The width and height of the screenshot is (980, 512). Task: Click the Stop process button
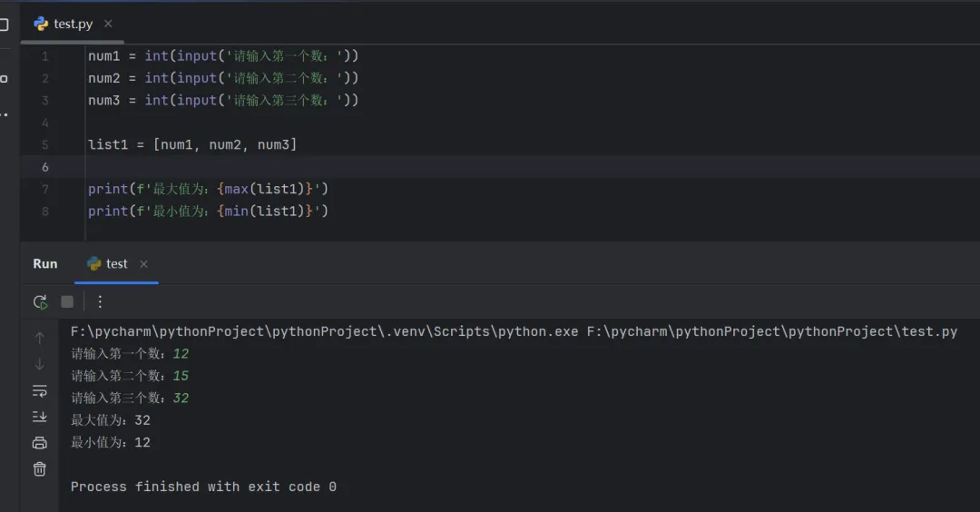(67, 301)
